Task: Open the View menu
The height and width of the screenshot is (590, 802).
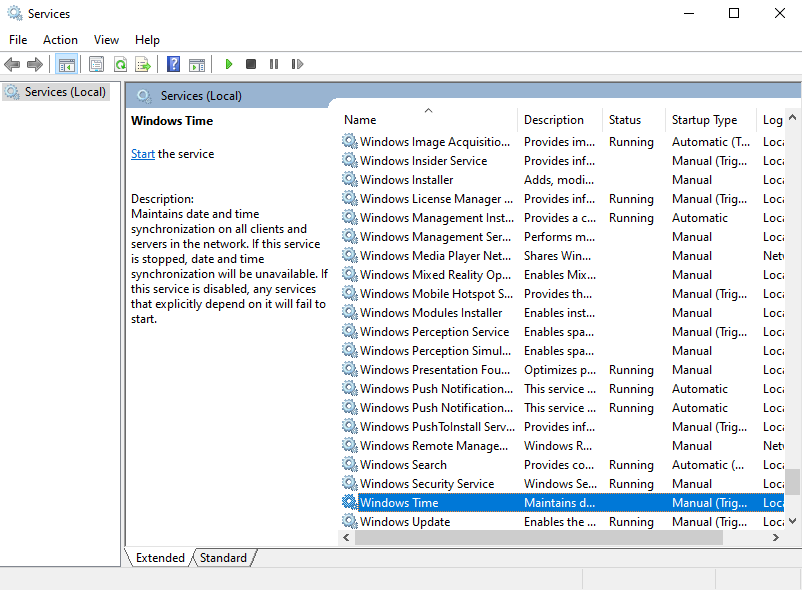Action: click(106, 40)
